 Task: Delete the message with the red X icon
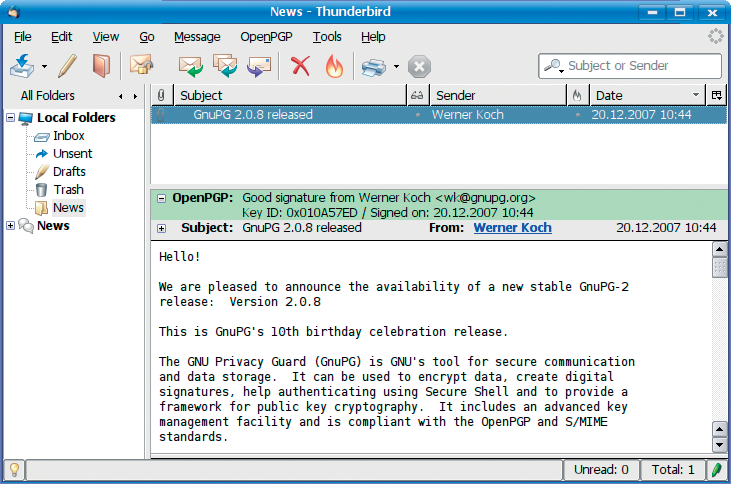[300, 66]
